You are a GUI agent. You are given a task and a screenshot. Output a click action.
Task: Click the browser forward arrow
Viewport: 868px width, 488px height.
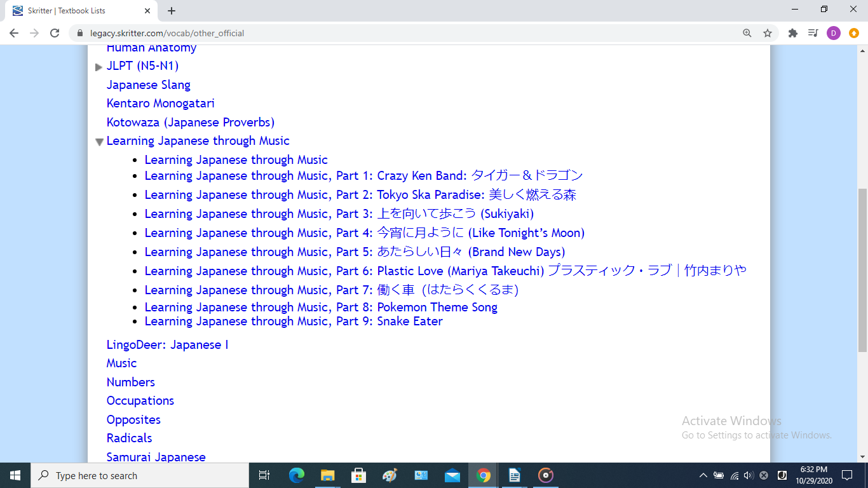[34, 33]
